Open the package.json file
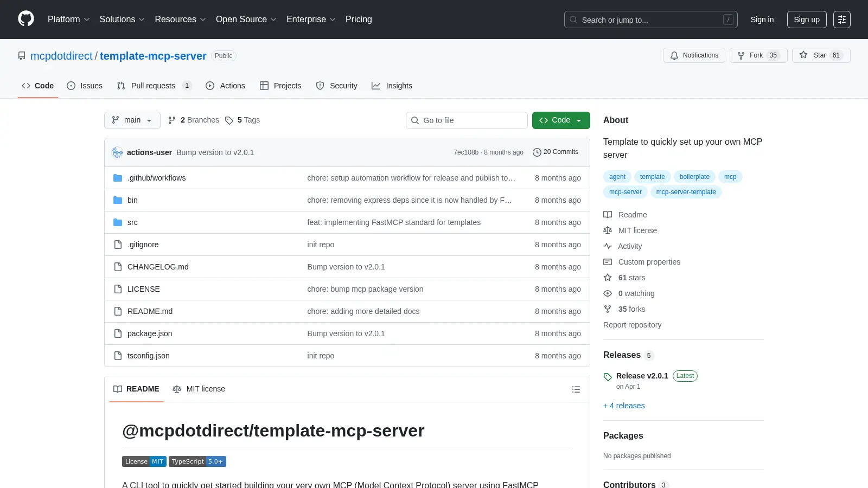 point(150,333)
